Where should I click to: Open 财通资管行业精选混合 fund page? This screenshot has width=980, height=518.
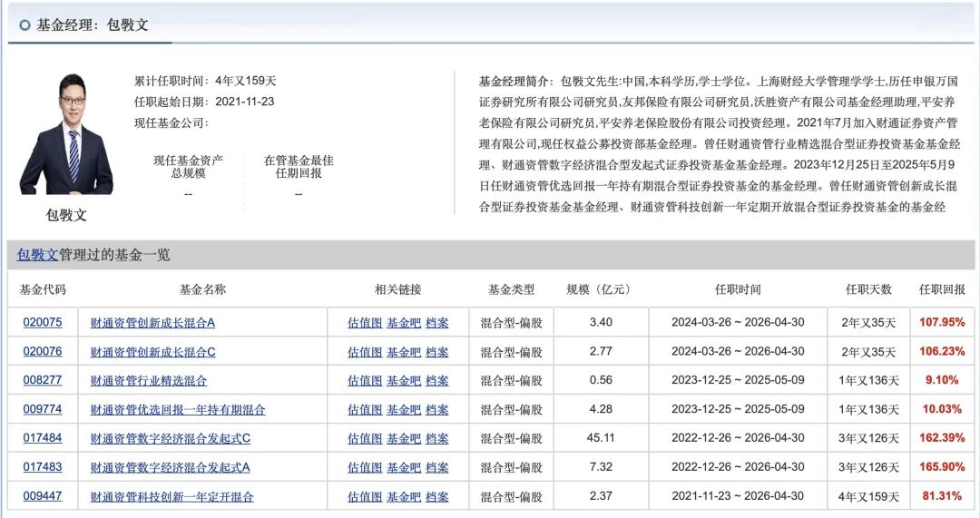(149, 380)
